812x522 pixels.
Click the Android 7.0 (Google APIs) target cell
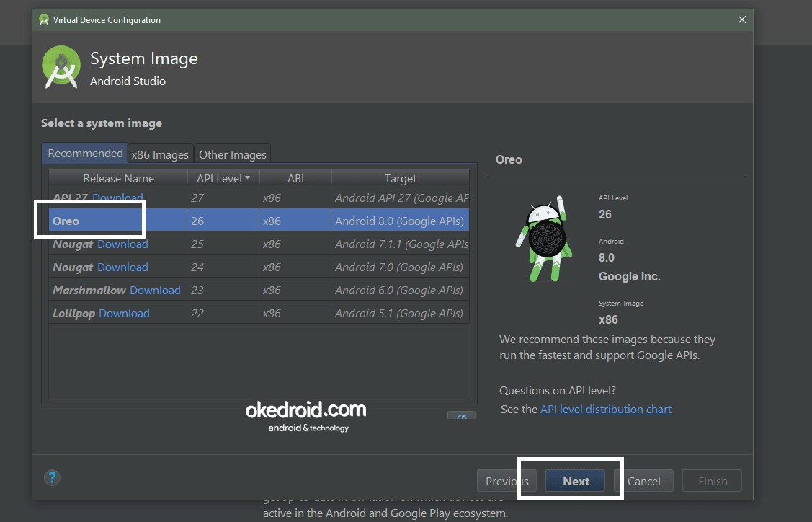[401, 267]
